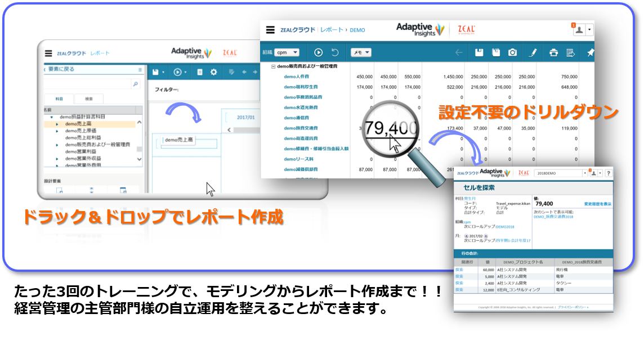644x363 pixels.
Task: Open the 変更履歴を表示 link
Action: (598, 204)
